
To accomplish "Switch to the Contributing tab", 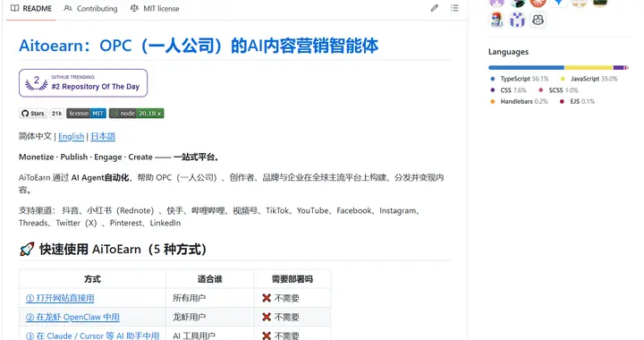I will click(x=90, y=9).
